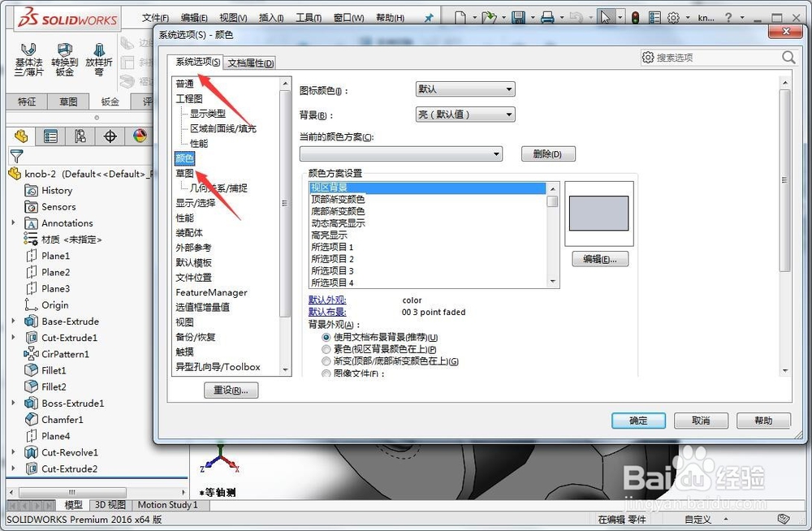812x531 pixels.
Task: Open the 文件(F) File menu
Action: (x=155, y=18)
